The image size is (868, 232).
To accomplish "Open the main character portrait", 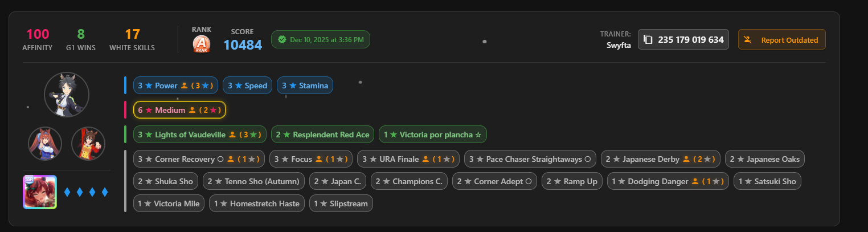I will [66, 95].
